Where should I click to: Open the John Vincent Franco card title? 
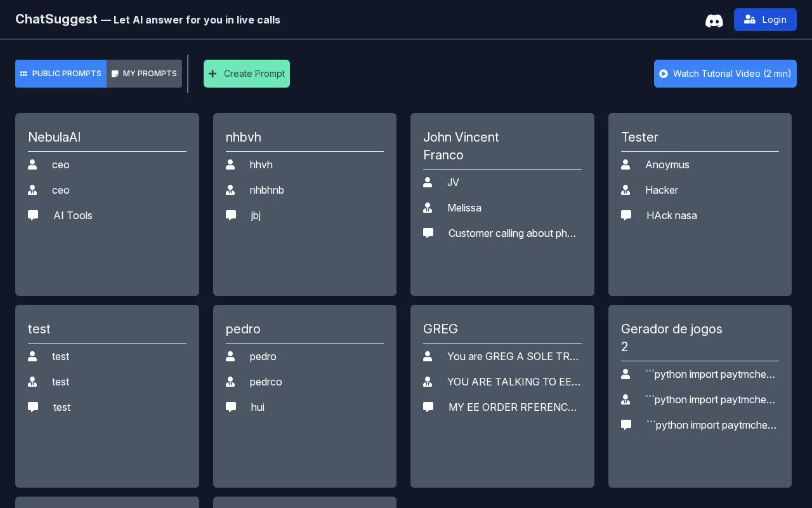pos(461,146)
